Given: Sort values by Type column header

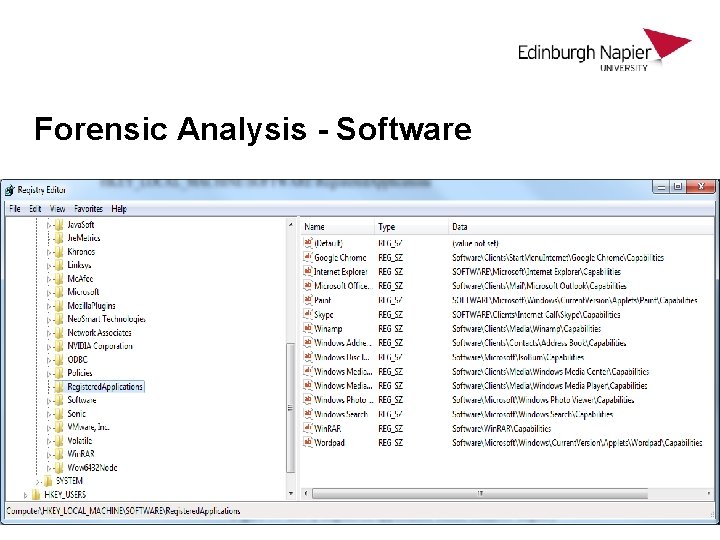Looking at the screenshot, I should click(x=411, y=226).
